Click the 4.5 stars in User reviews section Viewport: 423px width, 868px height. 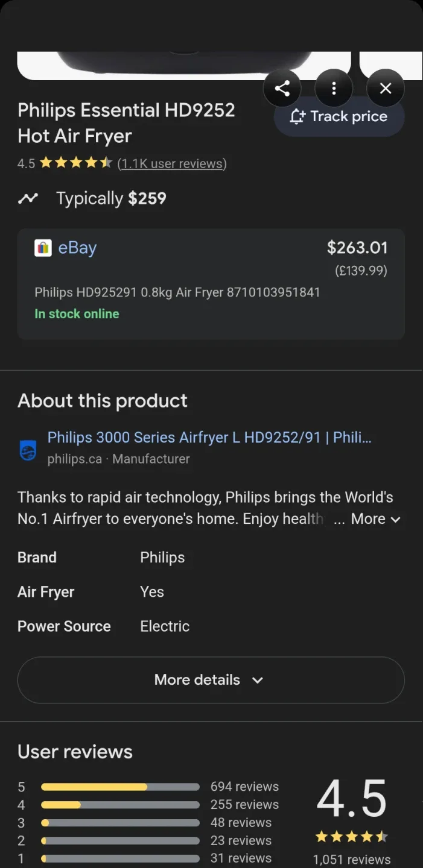[352, 837]
